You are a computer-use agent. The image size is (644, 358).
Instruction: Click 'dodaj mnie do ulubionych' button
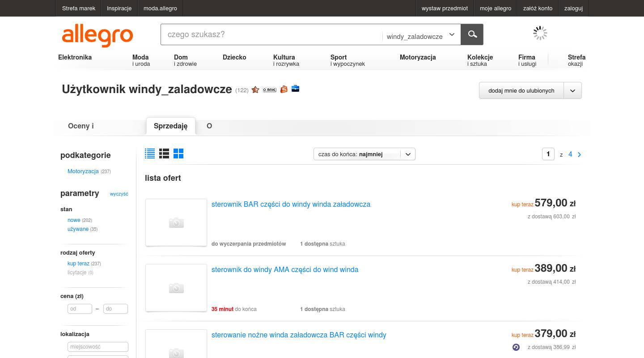(521, 90)
